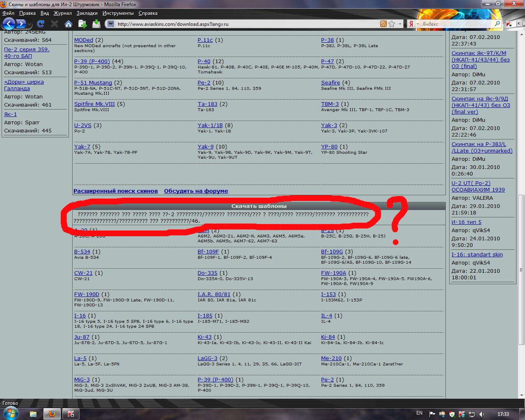
Task: Open the Закладки menu
Action: 87,13
